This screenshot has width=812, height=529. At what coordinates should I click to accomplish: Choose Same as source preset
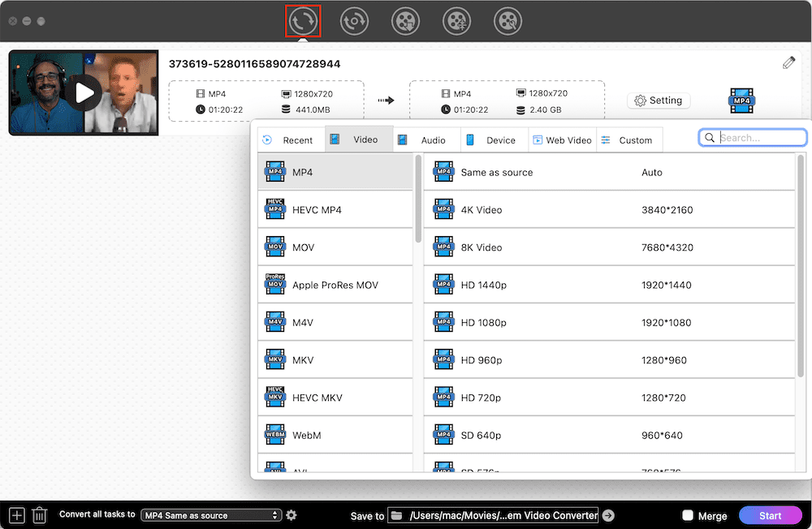coord(609,172)
